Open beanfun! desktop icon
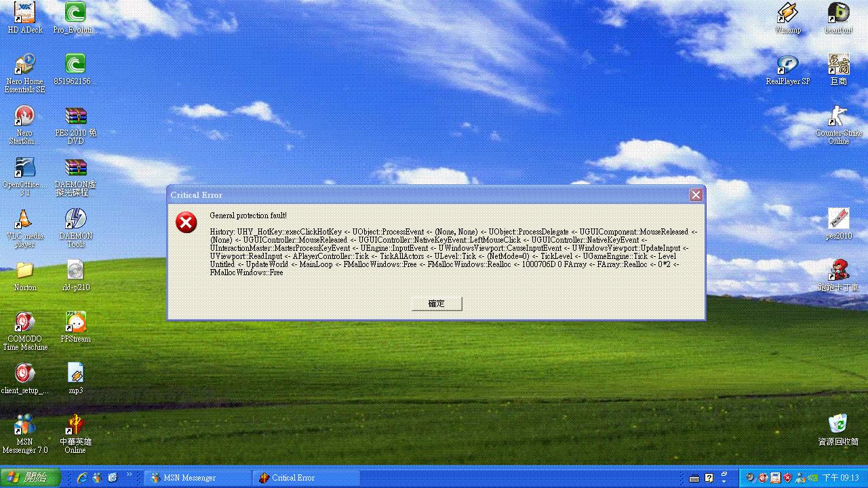The width and height of the screenshot is (868, 488). pyautogui.click(x=839, y=18)
